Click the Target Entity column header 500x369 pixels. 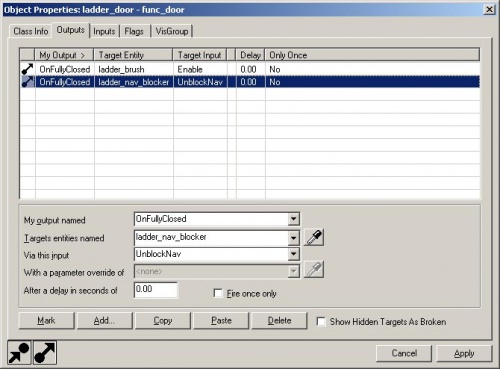click(134, 55)
